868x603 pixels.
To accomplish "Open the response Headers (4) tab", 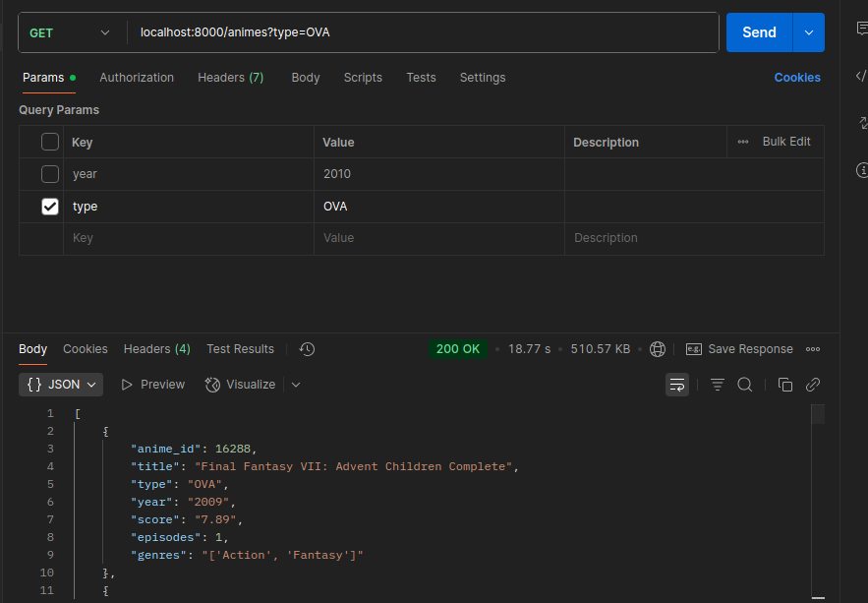I will (x=156, y=349).
